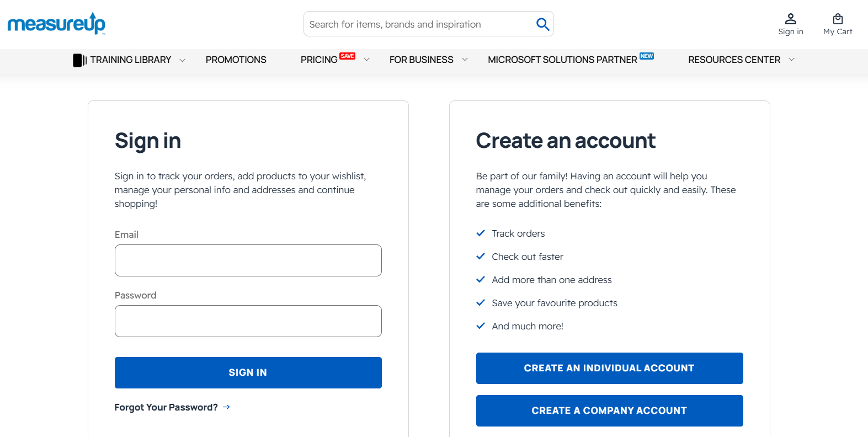The height and width of the screenshot is (437, 868).
Task: Expand the Training Library dropdown
Action: point(182,60)
